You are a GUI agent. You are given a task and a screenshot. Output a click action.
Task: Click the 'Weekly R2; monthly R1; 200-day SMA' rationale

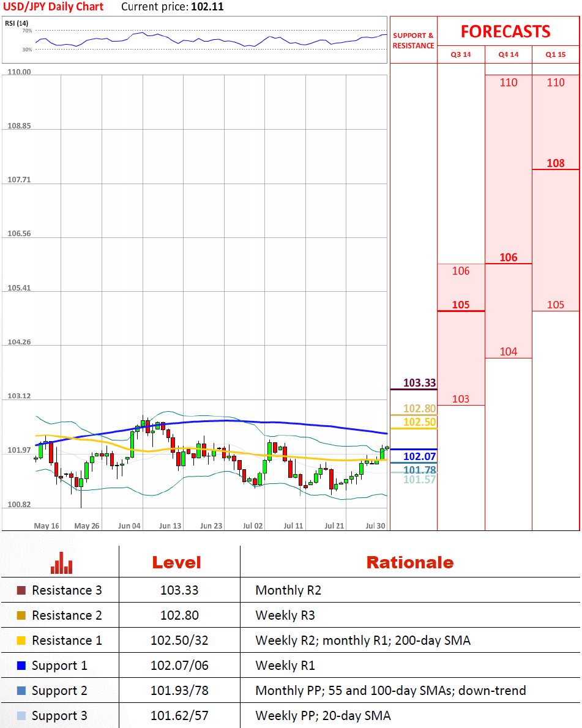363,641
